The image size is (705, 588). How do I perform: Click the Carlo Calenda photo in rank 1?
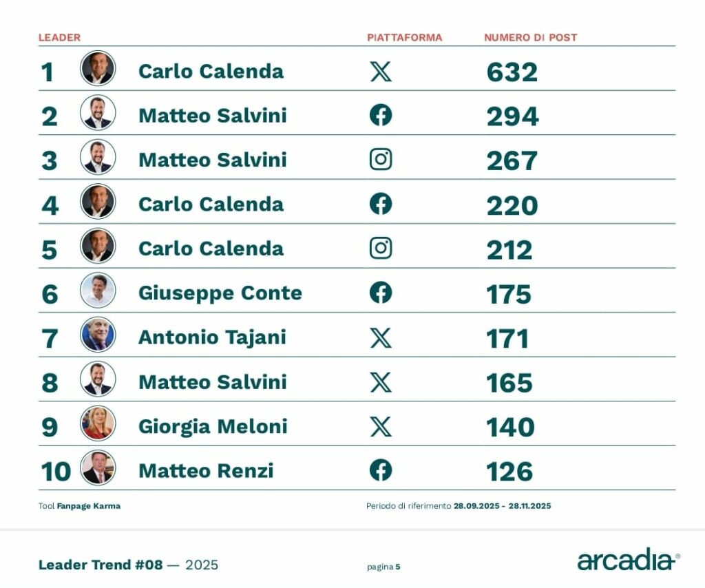98,68
